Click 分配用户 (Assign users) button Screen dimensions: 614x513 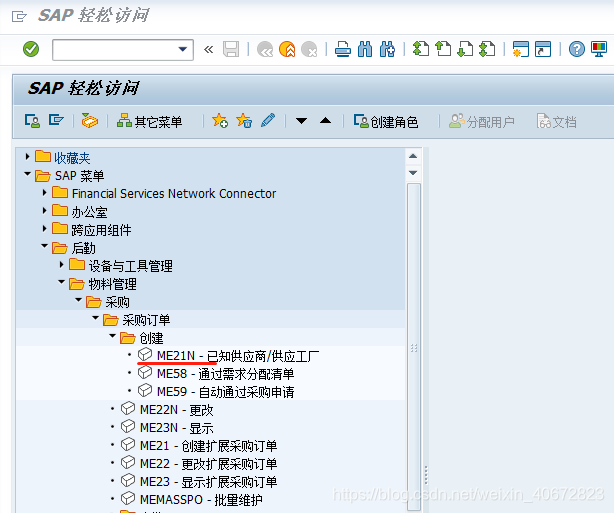tap(482, 122)
